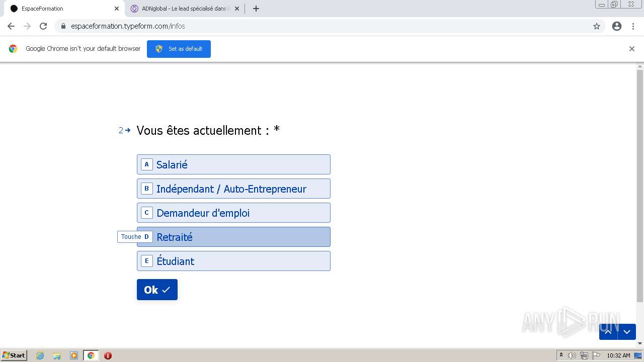Choose the Étudiant option

[233, 261]
